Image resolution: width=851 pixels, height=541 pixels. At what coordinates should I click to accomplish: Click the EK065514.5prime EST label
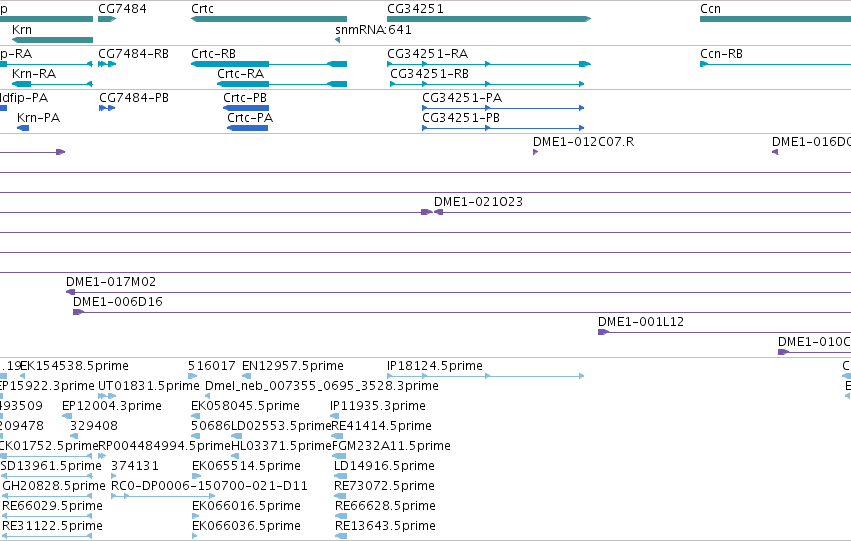tap(246, 466)
